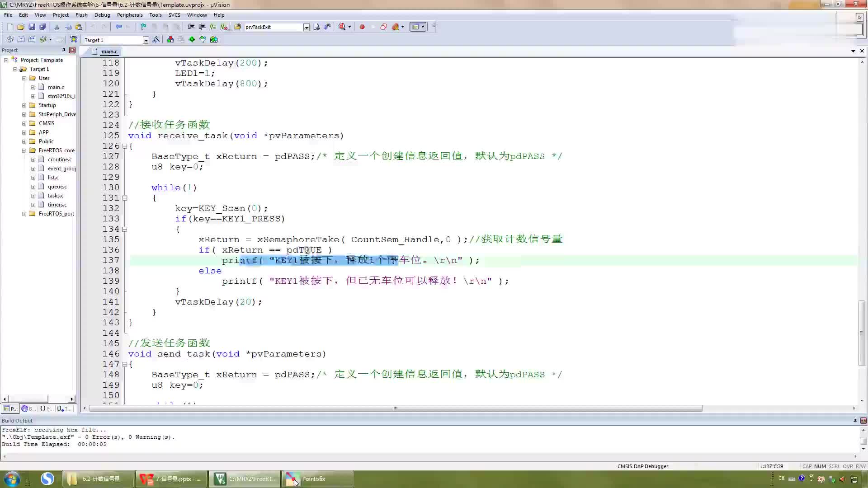
Task: Open the File menu
Action: (x=8, y=15)
